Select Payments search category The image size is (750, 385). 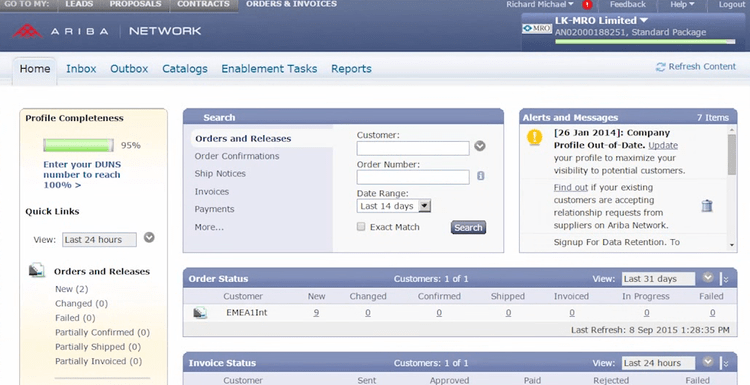(x=214, y=209)
